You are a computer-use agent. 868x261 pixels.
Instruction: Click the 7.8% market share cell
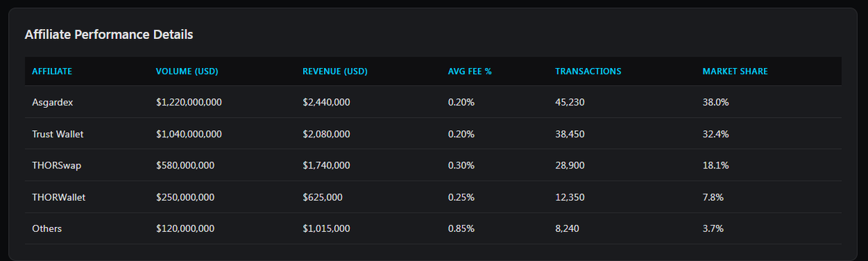click(x=713, y=197)
